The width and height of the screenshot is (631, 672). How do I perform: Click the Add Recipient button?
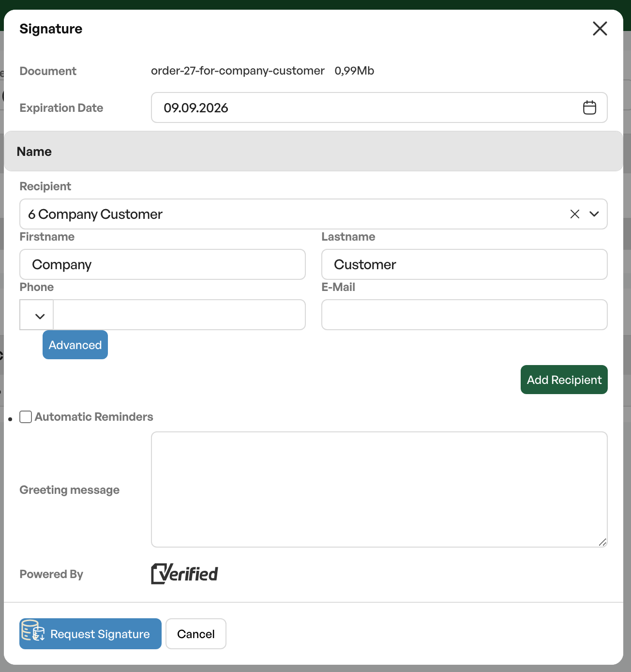[564, 380]
